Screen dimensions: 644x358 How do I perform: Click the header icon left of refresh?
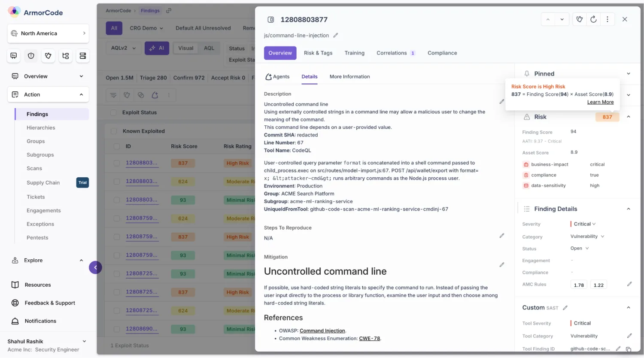[x=580, y=19]
